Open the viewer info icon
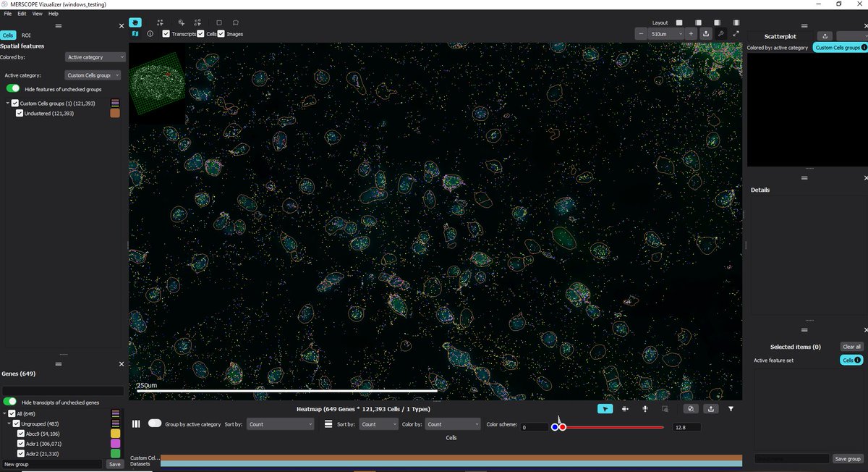This screenshot has height=472, width=868. coord(150,34)
